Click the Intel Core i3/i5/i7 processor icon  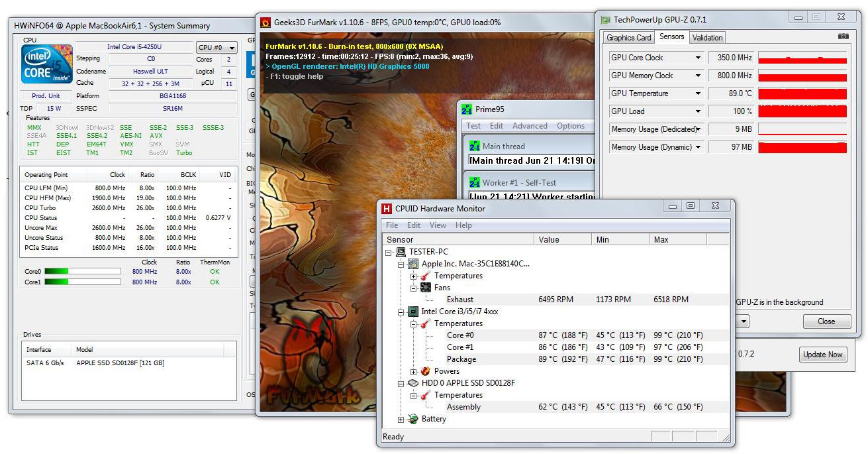(413, 312)
